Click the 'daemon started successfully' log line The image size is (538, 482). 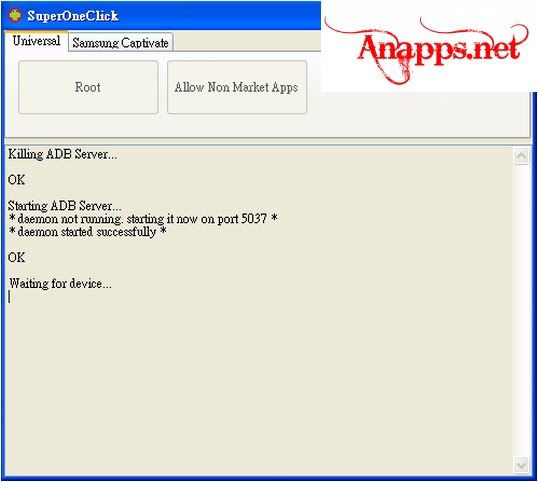pyautogui.click(x=87, y=232)
